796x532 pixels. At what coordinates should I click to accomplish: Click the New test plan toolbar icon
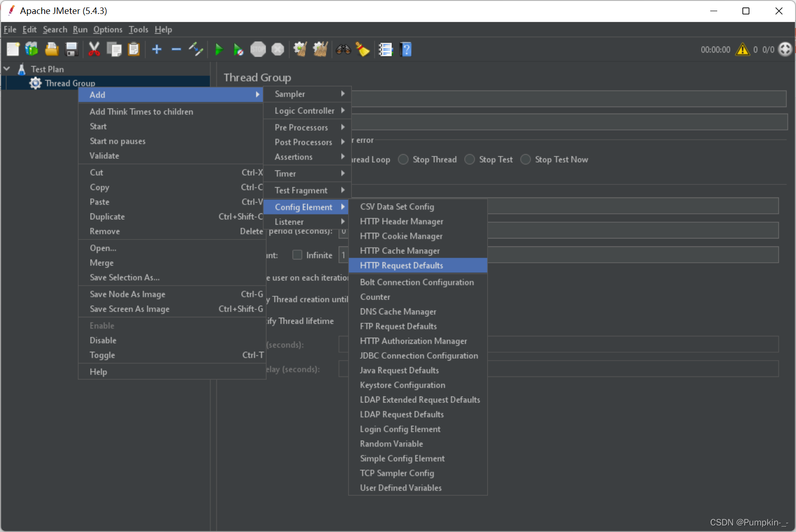(x=13, y=49)
